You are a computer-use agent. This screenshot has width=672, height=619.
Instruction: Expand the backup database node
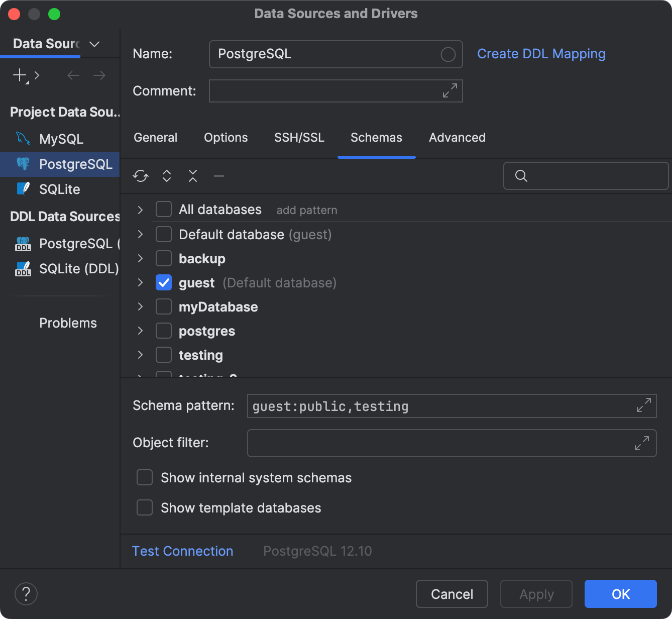tap(140, 258)
